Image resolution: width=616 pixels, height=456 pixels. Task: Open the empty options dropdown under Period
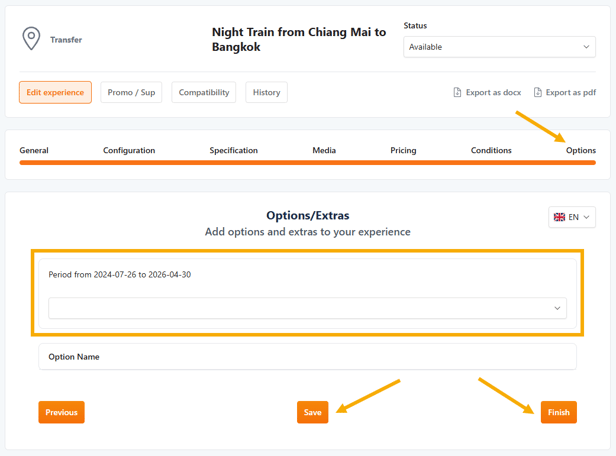[x=307, y=308]
